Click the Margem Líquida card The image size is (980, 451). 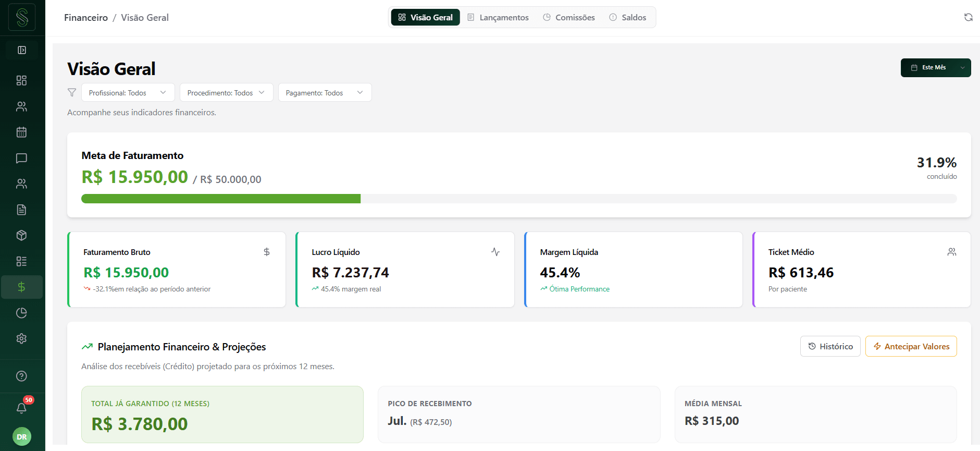click(x=633, y=270)
